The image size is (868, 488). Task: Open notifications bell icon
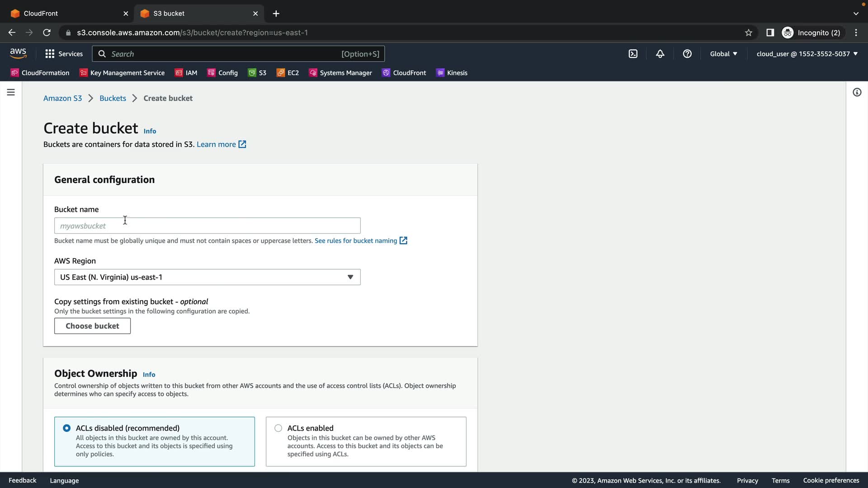tap(660, 54)
